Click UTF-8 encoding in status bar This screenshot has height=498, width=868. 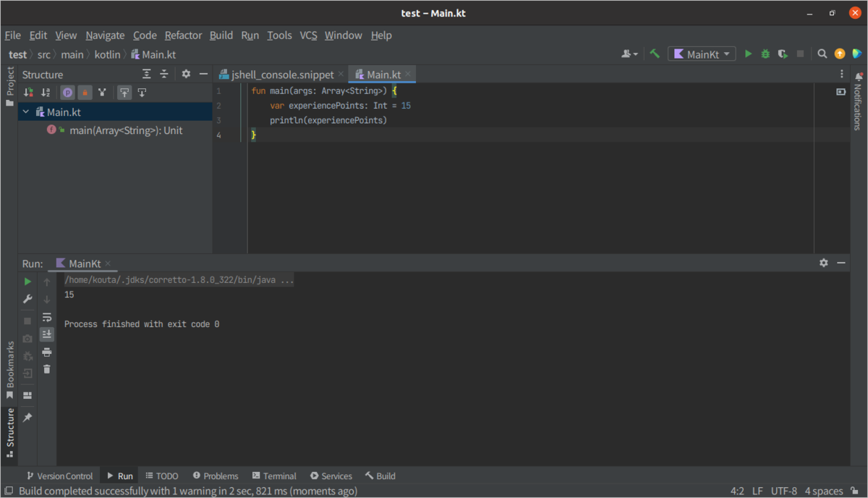pos(784,491)
